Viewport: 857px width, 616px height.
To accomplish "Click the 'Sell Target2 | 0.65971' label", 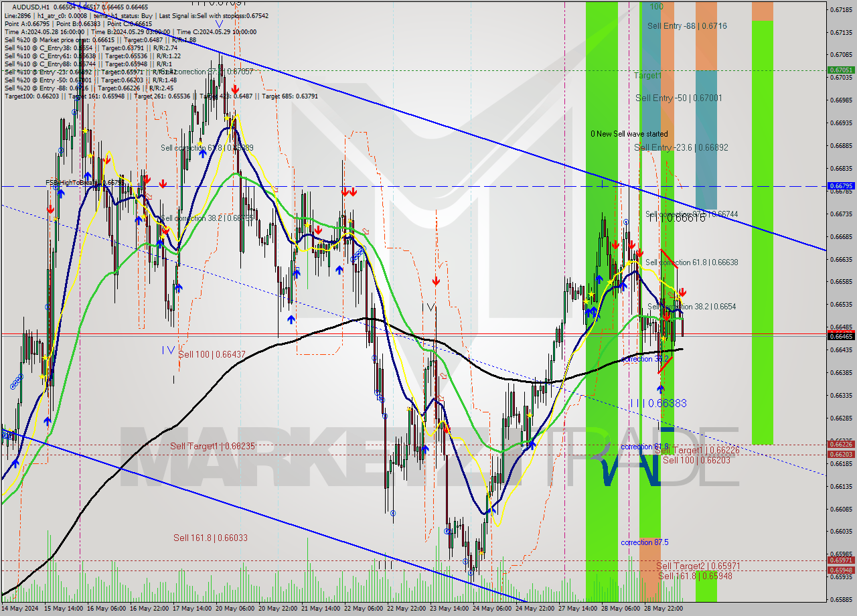I will (698, 566).
